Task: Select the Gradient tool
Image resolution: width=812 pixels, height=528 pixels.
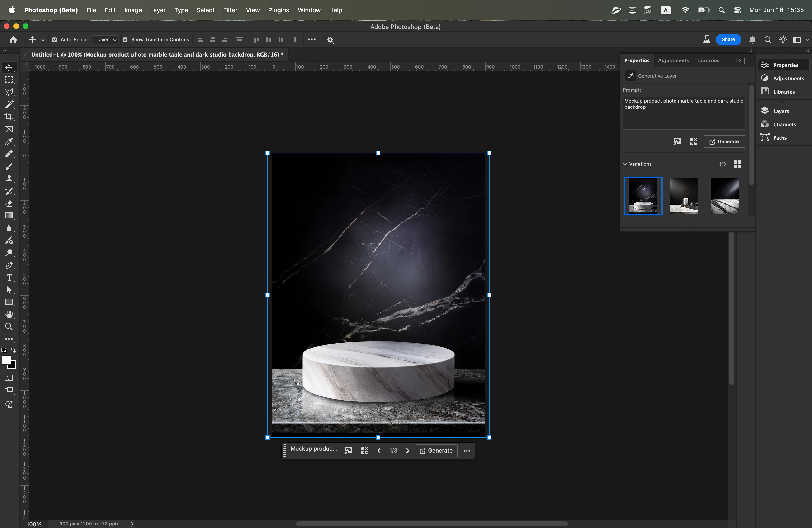Action: [9, 216]
